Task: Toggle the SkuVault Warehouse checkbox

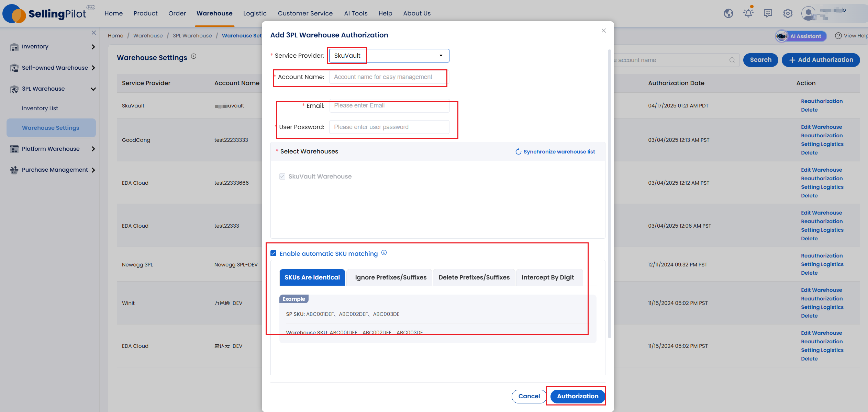Action: coord(282,176)
